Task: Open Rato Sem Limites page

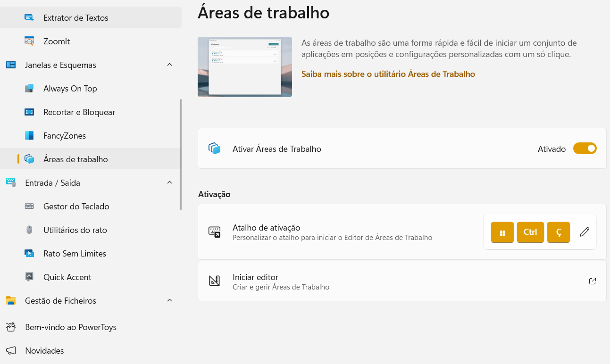Action: [x=91, y=254]
